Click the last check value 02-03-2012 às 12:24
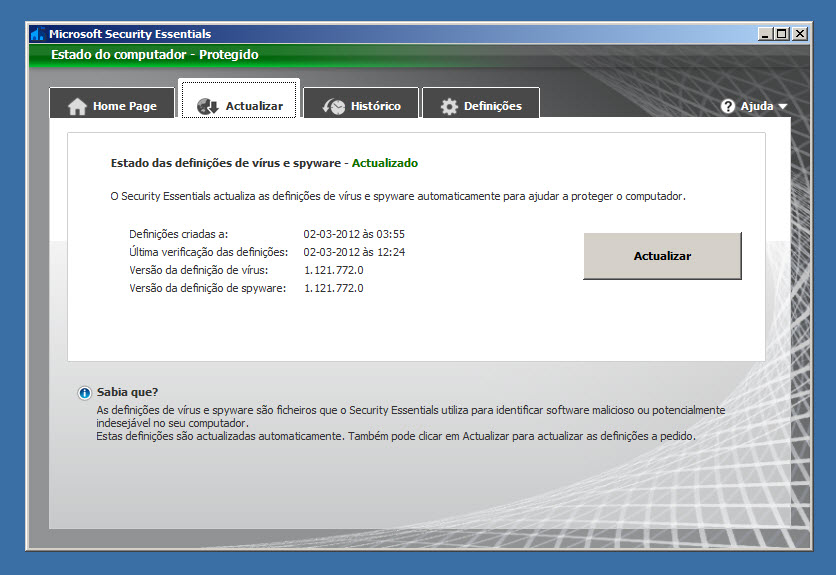This screenshot has width=836, height=575. coord(354,252)
